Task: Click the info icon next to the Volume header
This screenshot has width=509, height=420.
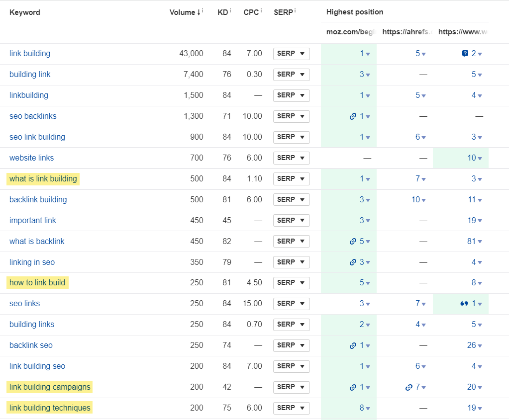Action: (x=202, y=9)
